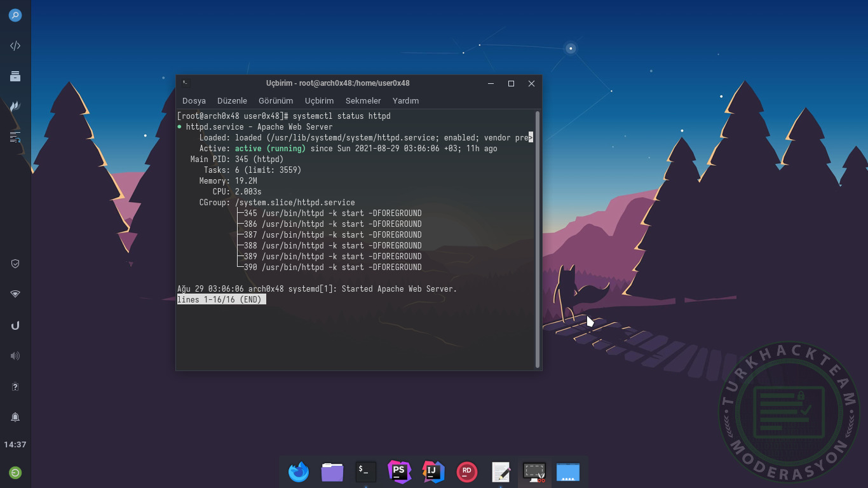
Task: Click the 'CPU: 2.003s' line
Action: [x=237, y=192]
